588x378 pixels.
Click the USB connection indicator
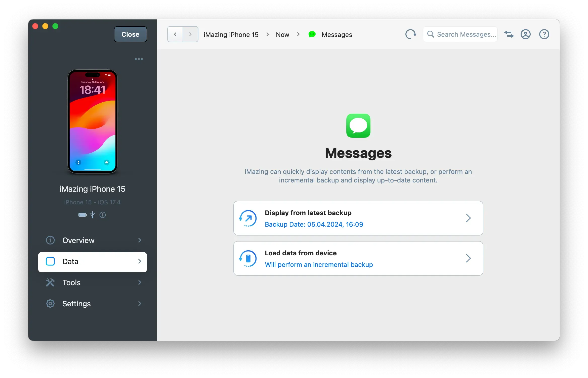[x=92, y=215]
